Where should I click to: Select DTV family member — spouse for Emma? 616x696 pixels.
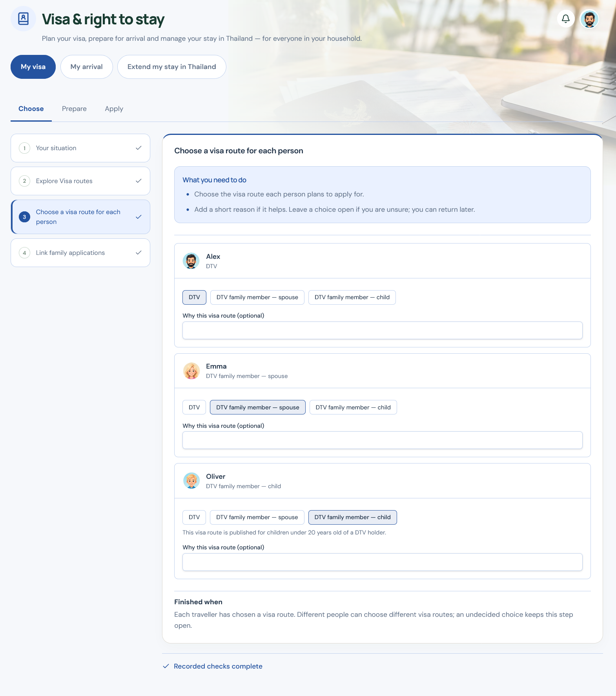point(258,407)
